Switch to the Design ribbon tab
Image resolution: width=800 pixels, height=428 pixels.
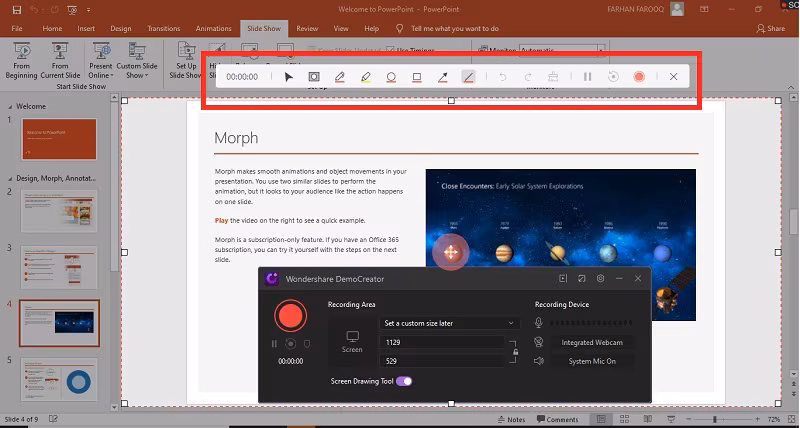click(x=121, y=29)
